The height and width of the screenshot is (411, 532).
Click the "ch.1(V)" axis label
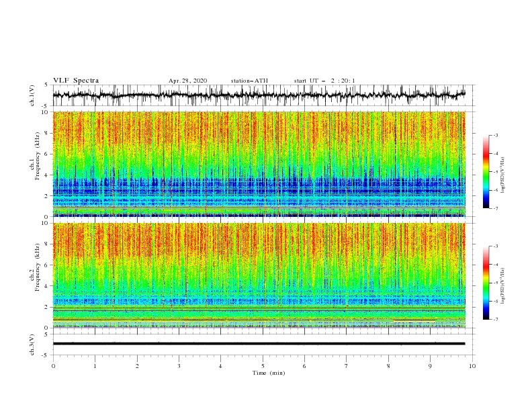pyautogui.click(x=32, y=95)
